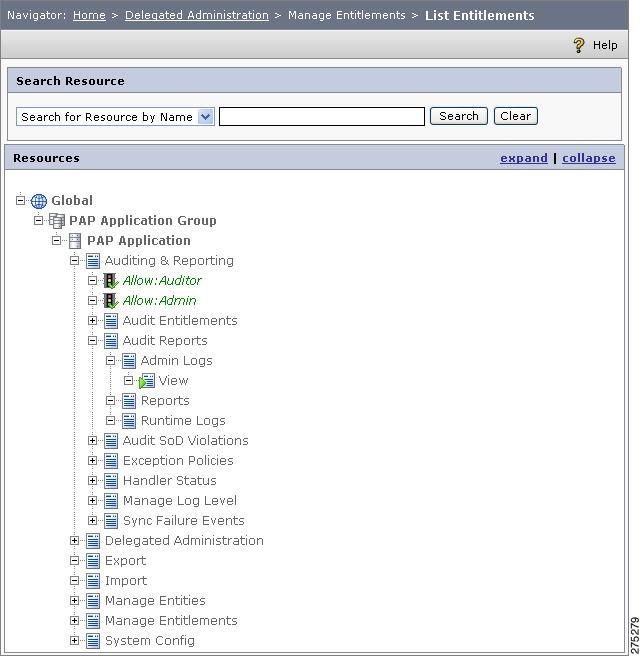Select the Export tree label

[x=125, y=561]
